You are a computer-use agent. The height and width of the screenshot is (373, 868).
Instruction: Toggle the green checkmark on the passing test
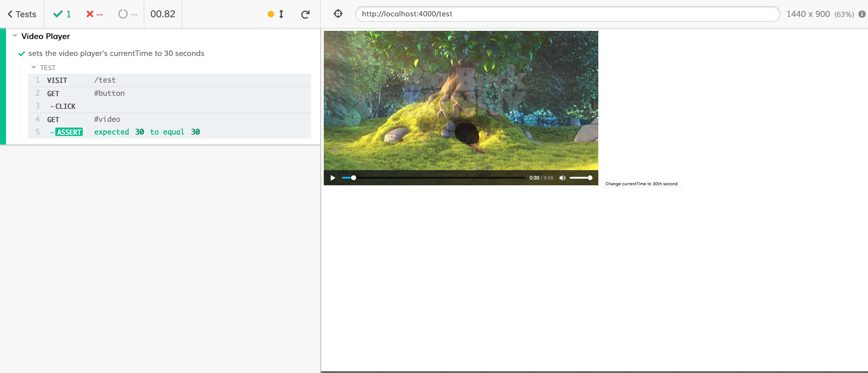pyautogui.click(x=22, y=53)
